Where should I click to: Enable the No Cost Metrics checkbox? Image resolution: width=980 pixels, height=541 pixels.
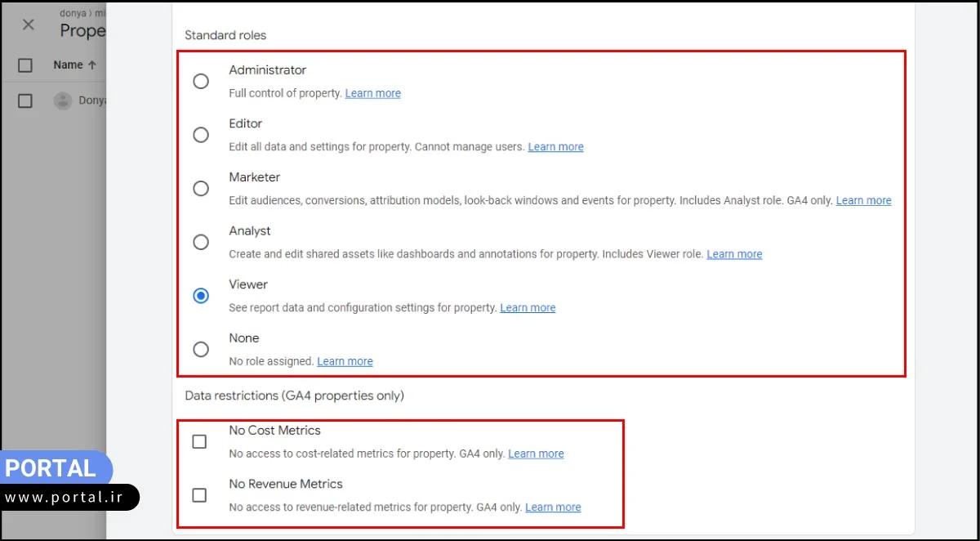(199, 441)
